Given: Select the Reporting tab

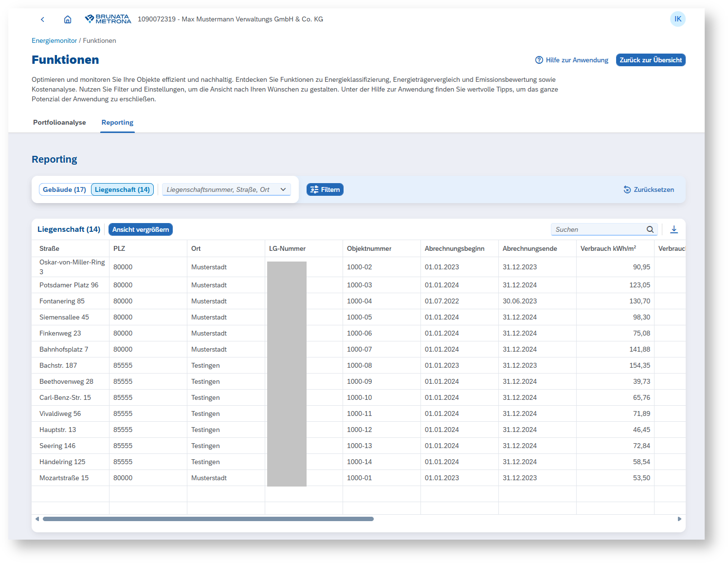Looking at the screenshot, I should pos(117,122).
